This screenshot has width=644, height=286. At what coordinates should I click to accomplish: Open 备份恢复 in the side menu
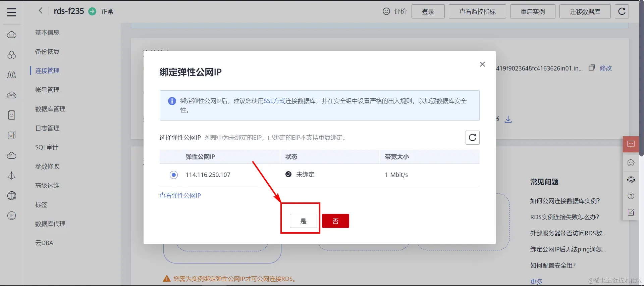47,52
